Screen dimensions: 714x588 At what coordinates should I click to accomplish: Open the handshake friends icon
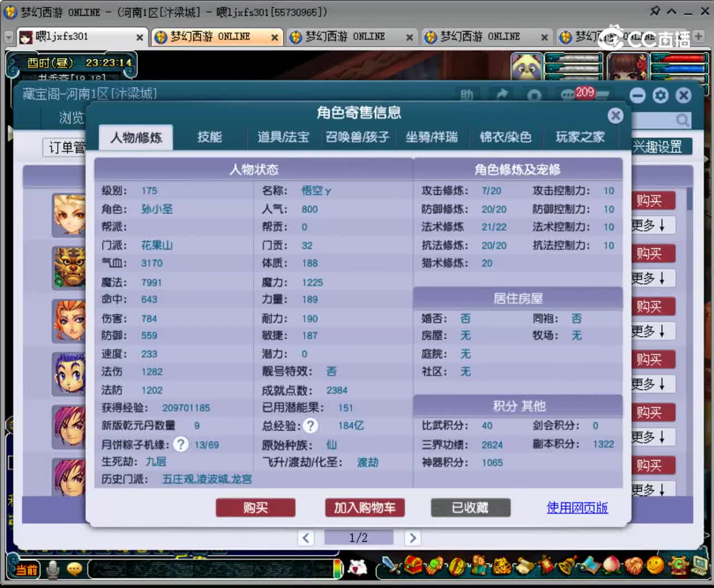pos(634,566)
